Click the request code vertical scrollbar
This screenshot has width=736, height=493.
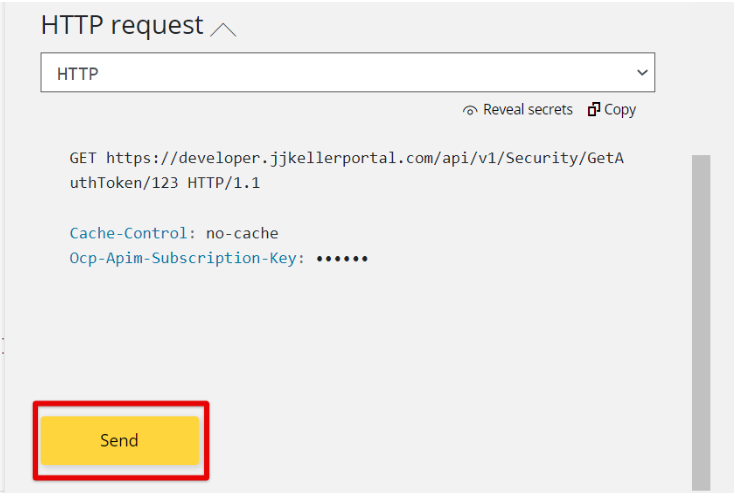(701, 323)
